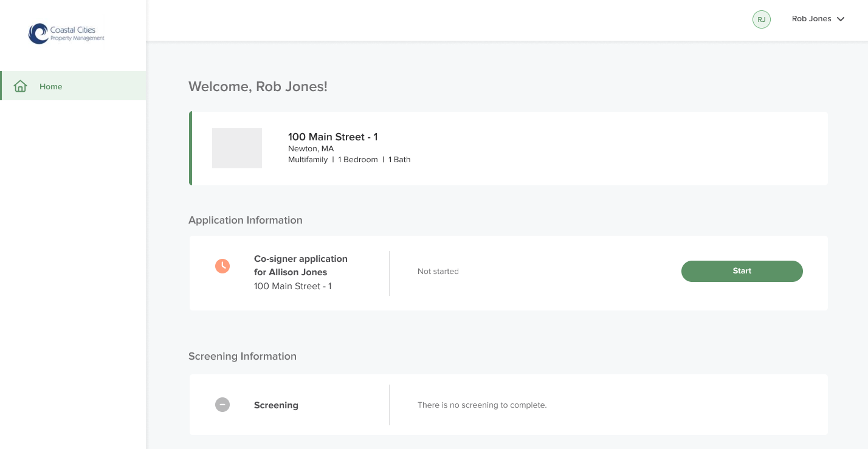
Task: Click the Coastal Cities Property Management logo
Action: click(67, 33)
